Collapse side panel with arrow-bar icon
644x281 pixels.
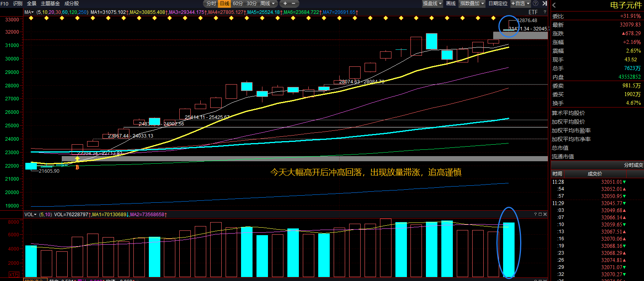545,4
